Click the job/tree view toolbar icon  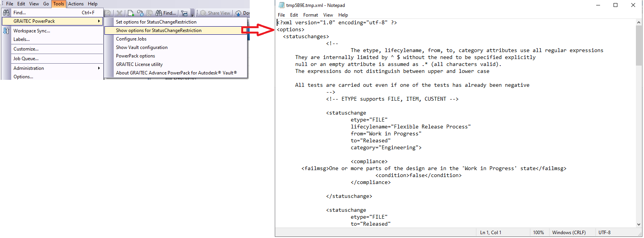point(184,13)
